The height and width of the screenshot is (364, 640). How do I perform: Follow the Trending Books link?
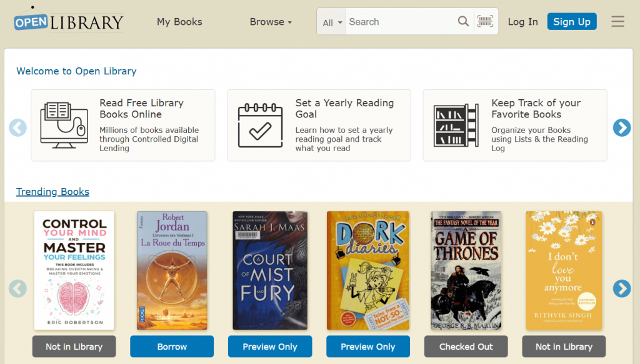coord(52,192)
